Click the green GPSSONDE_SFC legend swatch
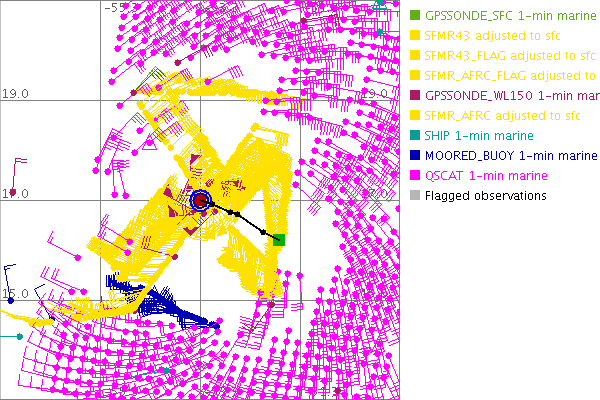The width and height of the screenshot is (600, 400). point(415,16)
